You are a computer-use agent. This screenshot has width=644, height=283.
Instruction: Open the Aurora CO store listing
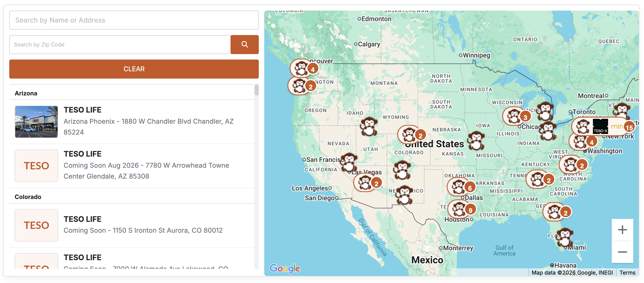[x=143, y=225]
